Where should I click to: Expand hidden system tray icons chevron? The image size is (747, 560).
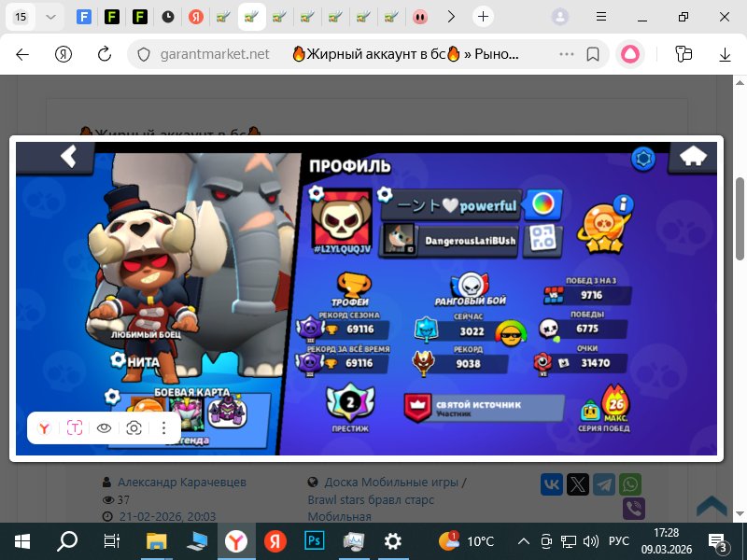tap(522, 540)
